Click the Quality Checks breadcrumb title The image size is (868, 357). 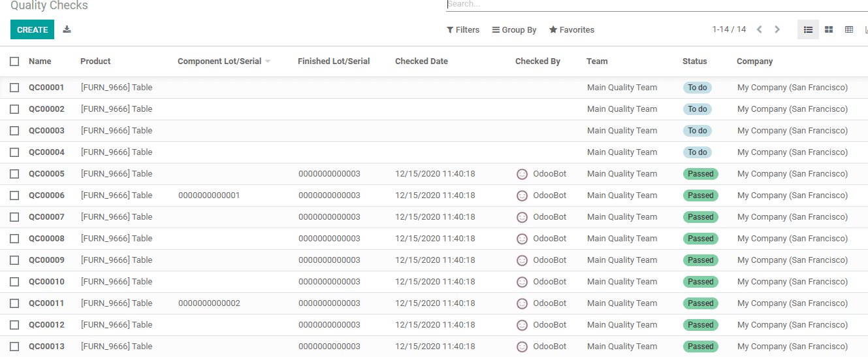tap(49, 5)
